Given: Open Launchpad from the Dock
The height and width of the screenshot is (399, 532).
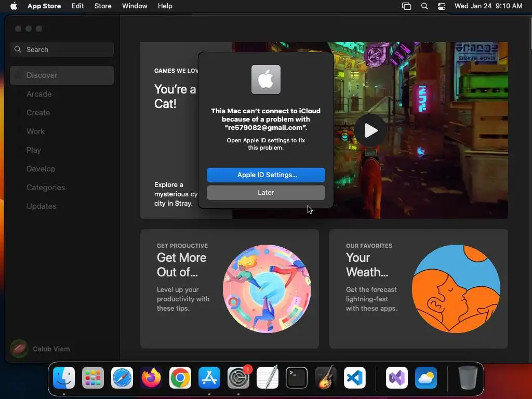Looking at the screenshot, I should point(93,378).
